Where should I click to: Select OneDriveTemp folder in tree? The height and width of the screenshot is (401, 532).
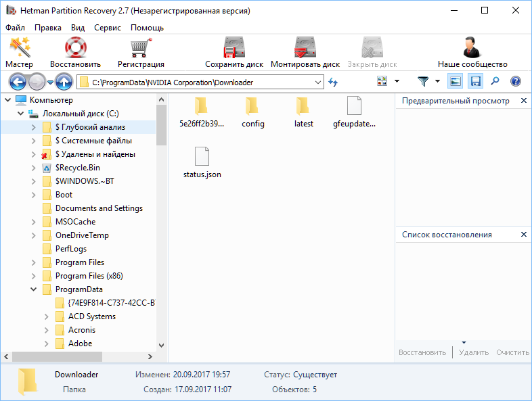[82, 235]
